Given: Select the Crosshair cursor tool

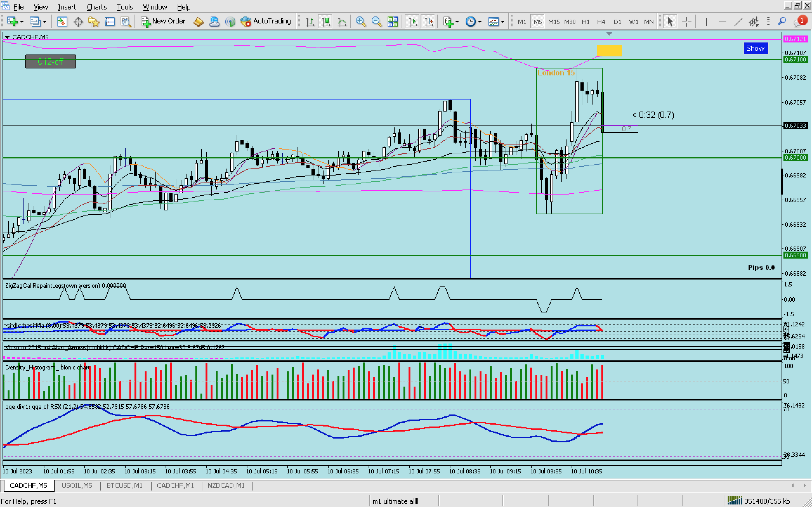Looking at the screenshot, I should pyautogui.click(x=686, y=22).
